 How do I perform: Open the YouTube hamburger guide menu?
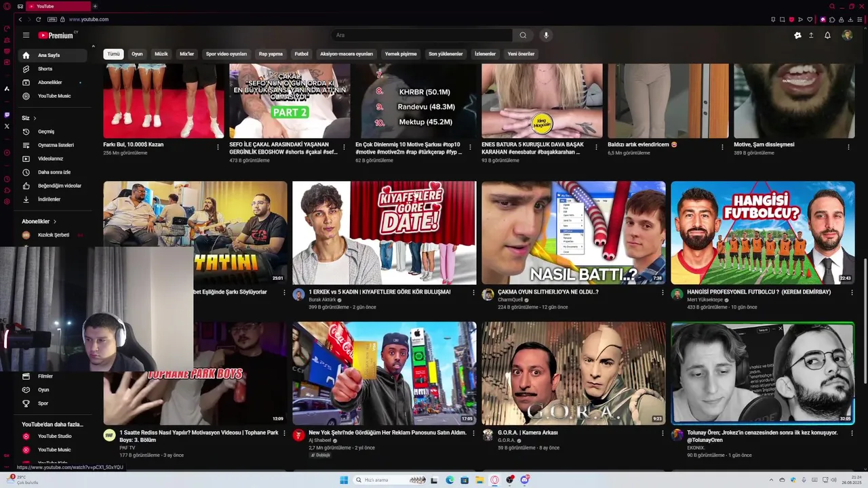coord(26,35)
